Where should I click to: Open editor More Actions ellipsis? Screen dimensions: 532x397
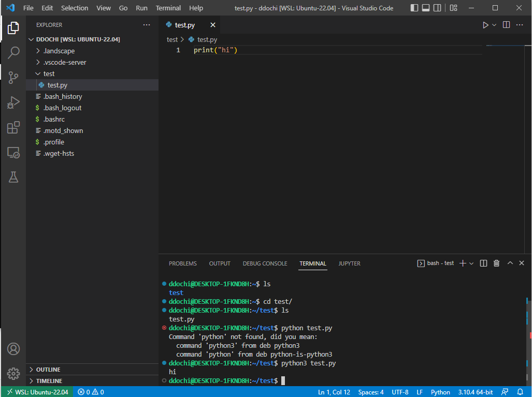pos(520,25)
